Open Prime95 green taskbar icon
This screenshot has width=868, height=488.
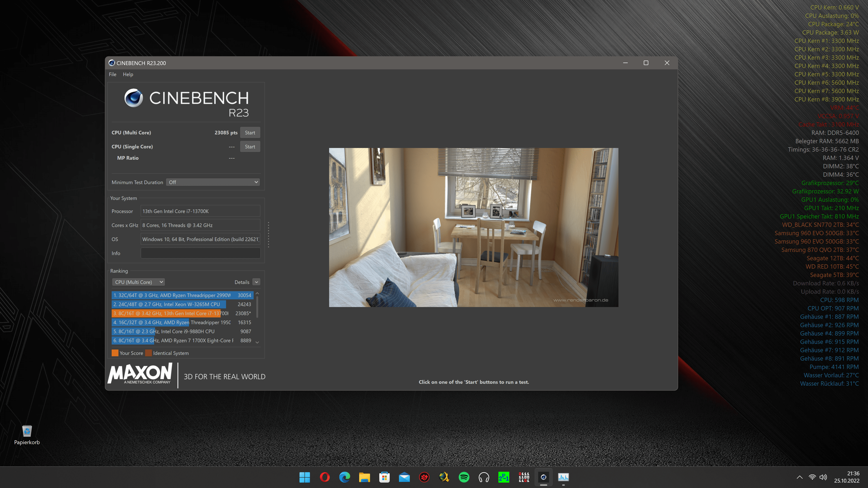click(504, 477)
